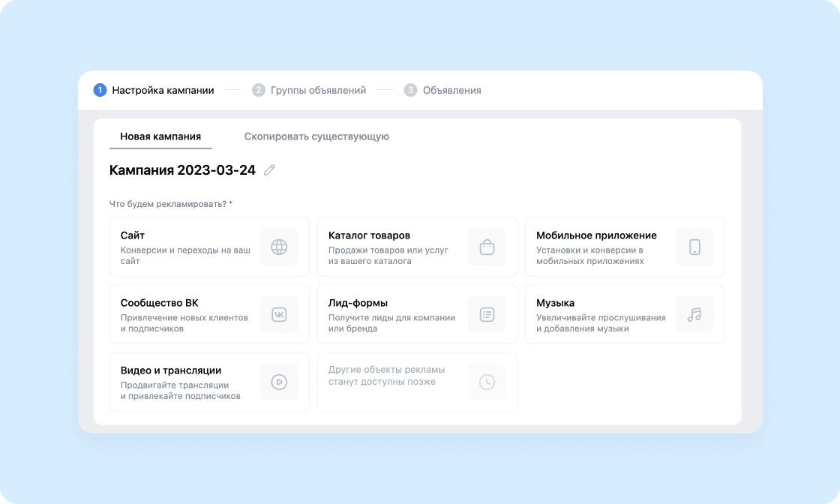
Task: Click the clock icon on Другие объекты рекламы
Action: click(487, 382)
